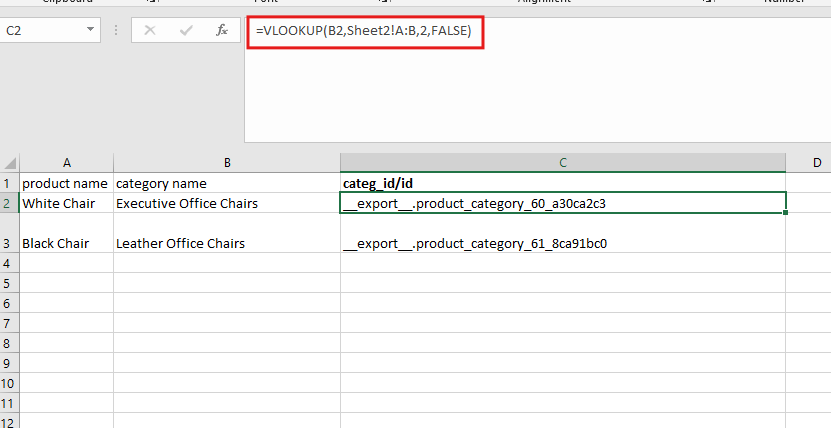Select column A header

pyautogui.click(x=66, y=162)
